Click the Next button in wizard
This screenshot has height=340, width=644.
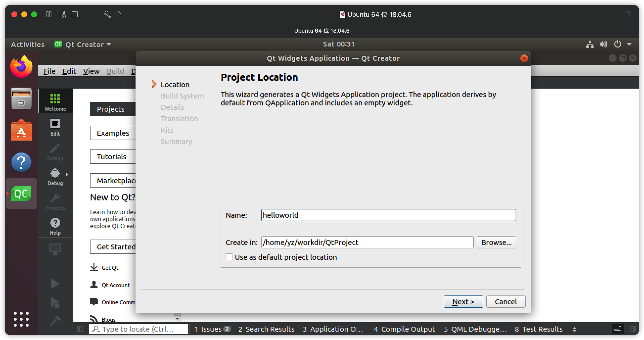pyautogui.click(x=463, y=301)
